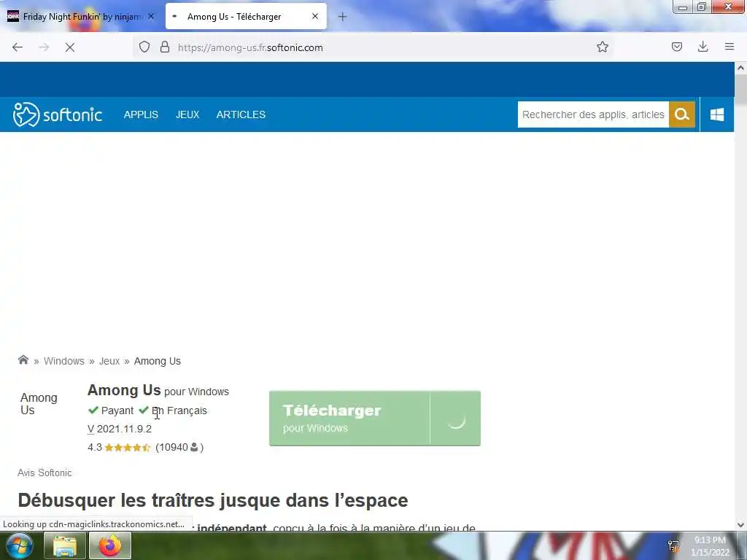Click the greyed forward navigation arrow

tap(44, 47)
